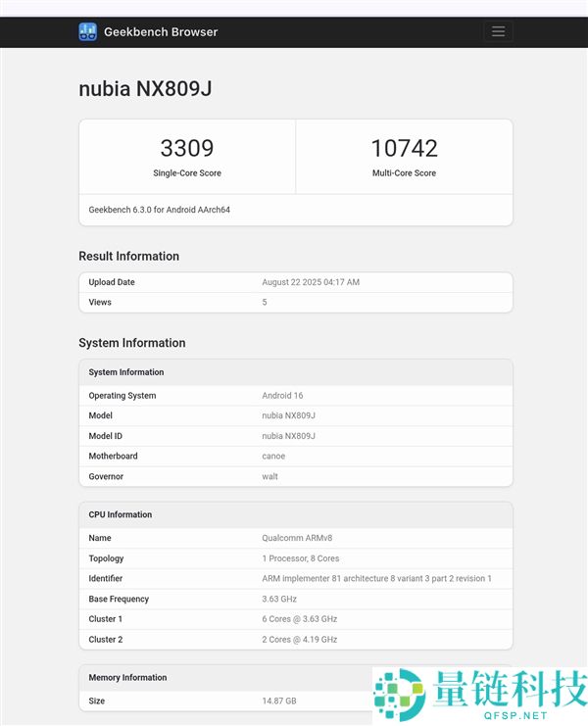The width and height of the screenshot is (588, 726).
Task: Select the Qualcomm ARMv8 processor name
Action: click(x=297, y=538)
